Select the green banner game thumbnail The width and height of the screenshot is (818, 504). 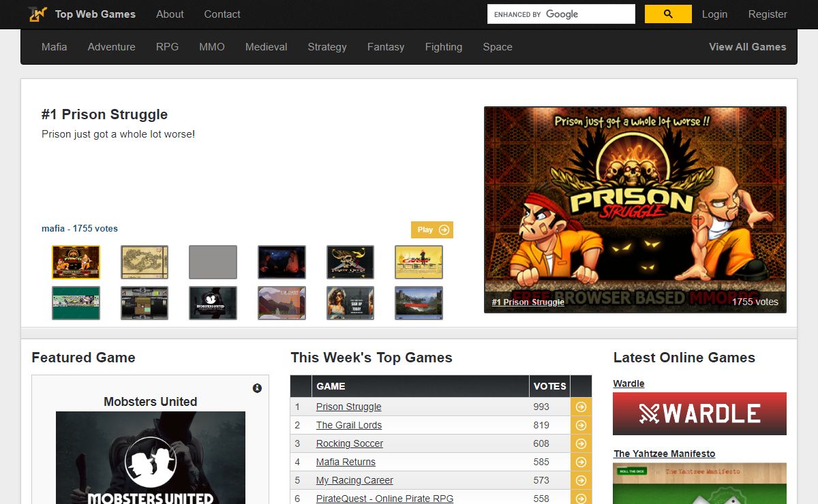[x=76, y=303]
